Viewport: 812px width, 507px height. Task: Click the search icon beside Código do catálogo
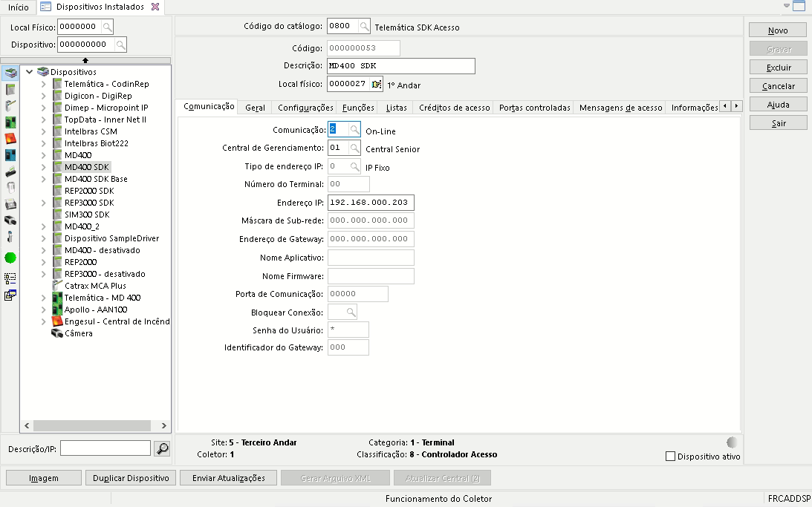[364, 27]
